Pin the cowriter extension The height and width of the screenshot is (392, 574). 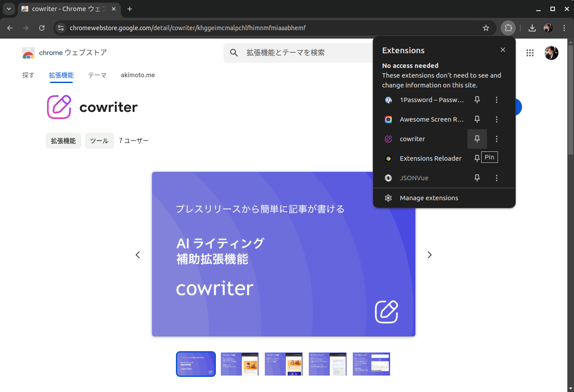click(x=477, y=139)
